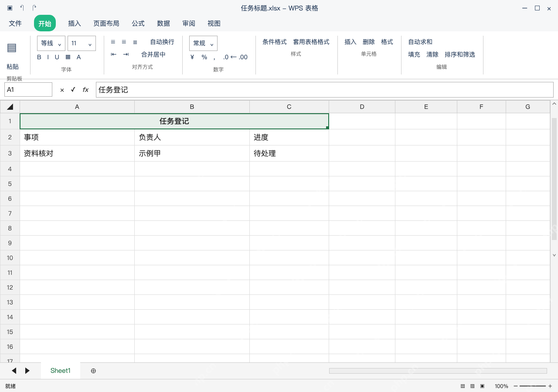
Task: Apply the ¥ currency format
Action: tap(192, 57)
